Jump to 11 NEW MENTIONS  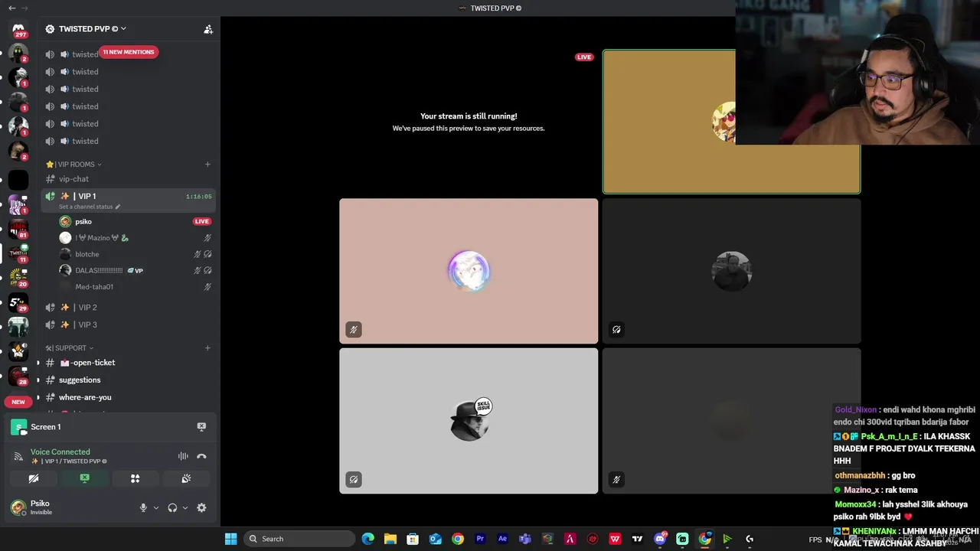(129, 52)
